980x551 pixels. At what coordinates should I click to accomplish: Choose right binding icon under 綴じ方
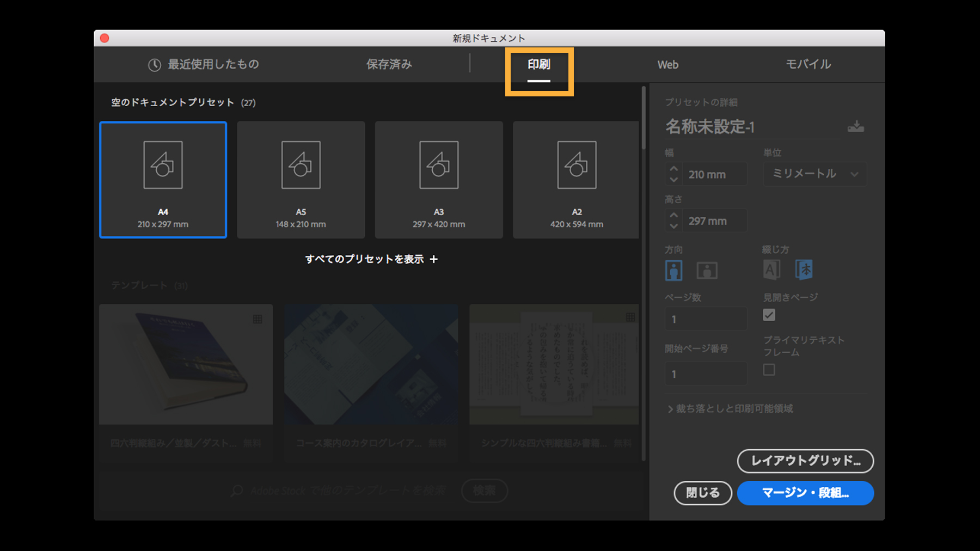pyautogui.click(x=804, y=270)
